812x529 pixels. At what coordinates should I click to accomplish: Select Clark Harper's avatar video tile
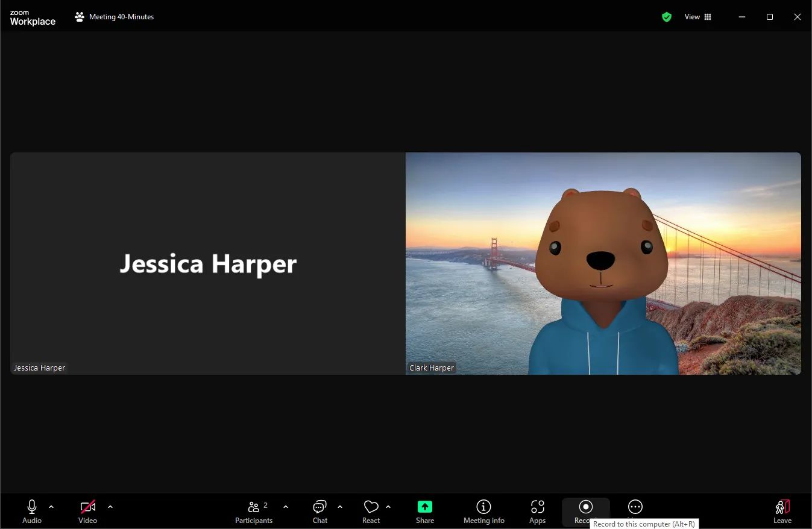pyautogui.click(x=603, y=263)
